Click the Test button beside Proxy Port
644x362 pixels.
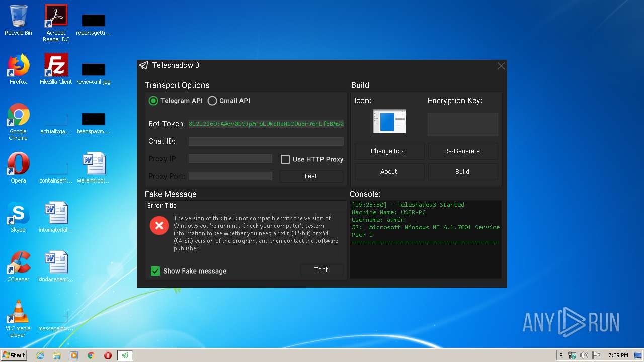311,176
